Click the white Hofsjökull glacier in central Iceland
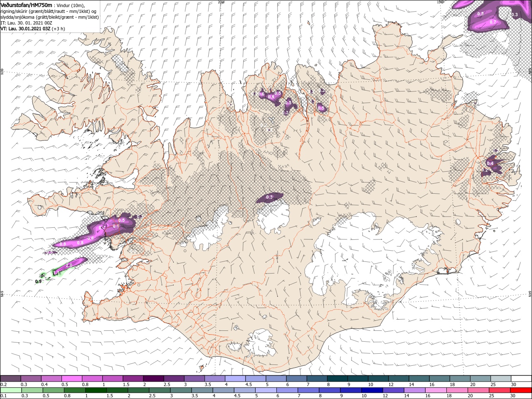532x399 pixels. [x=273, y=216]
